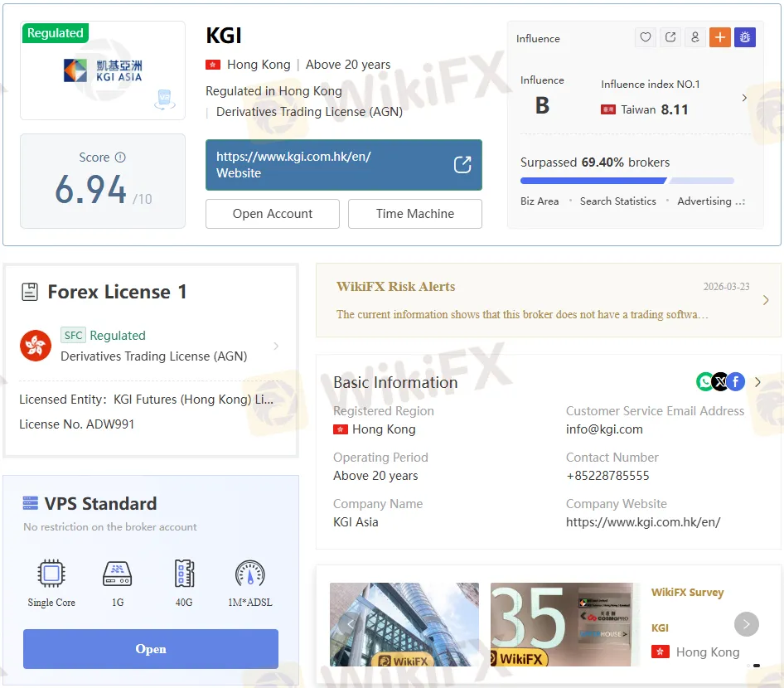Image resolution: width=784 pixels, height=688 pixels.
Task: Click the WhatsApp icon in Basic Information
Action: click(x=704, y=382)
